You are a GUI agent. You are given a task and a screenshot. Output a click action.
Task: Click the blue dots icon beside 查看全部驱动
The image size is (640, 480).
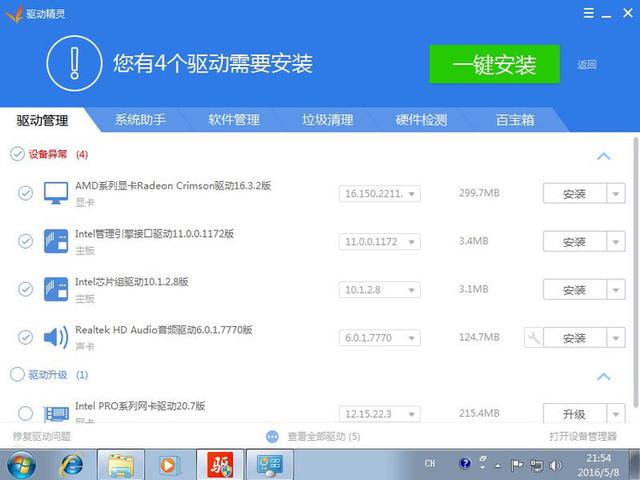(272, 437)
